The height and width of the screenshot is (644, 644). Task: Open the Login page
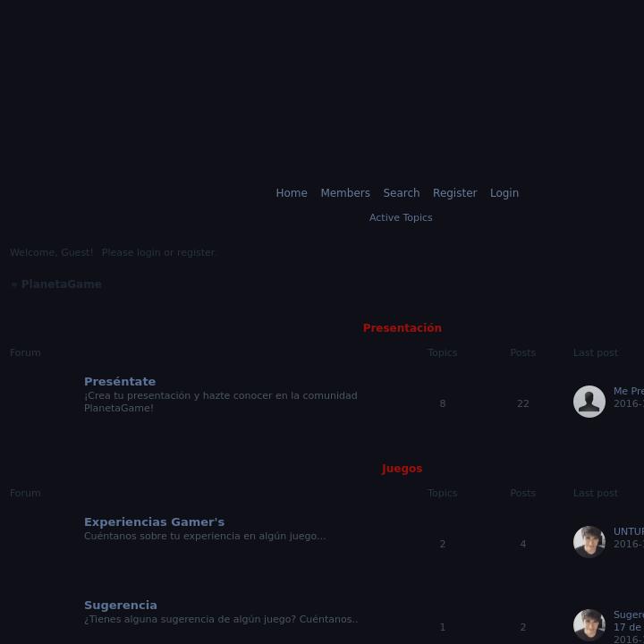point(504,193)
